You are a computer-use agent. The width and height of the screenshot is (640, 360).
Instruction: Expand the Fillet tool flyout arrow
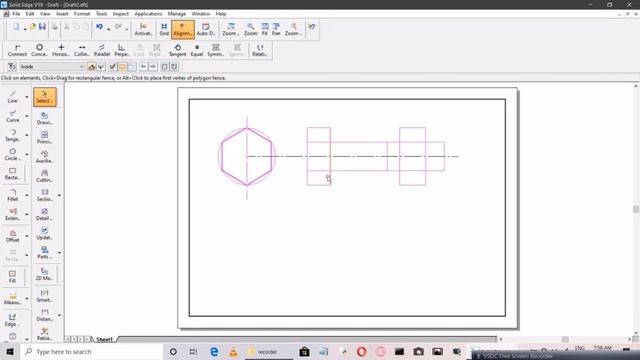tap(27, 196)
